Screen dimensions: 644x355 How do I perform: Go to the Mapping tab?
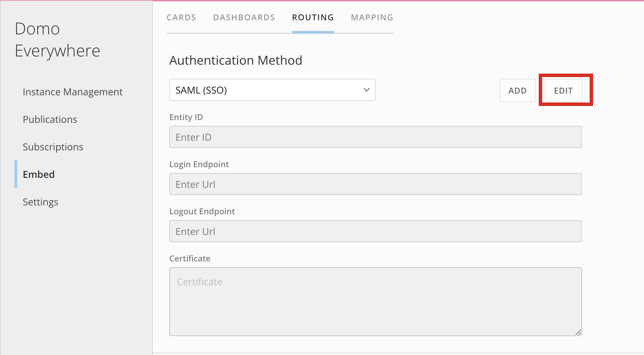(x=372, y=18)
